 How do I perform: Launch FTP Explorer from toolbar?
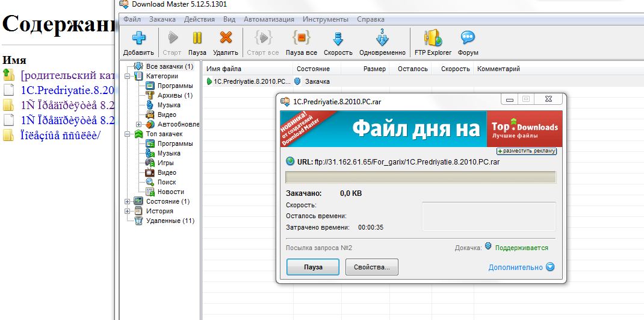point(433,38)
